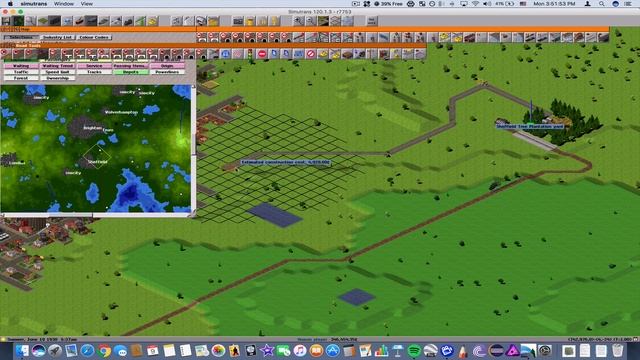640x360 pixels.
Task: Jump to Sheffield on the minimap
Action: click(98, 162)
